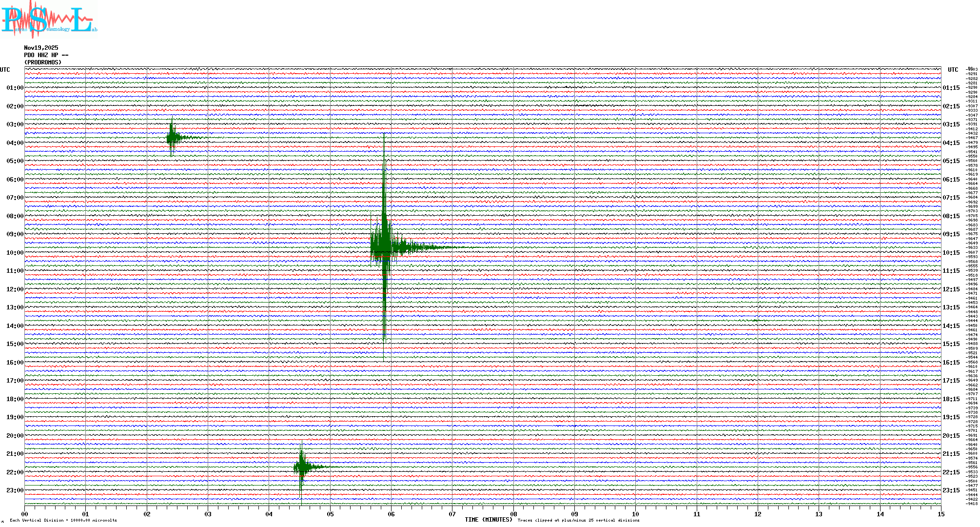Viewport: 980px width, 527px height.
Task: Click the PSL seismology lab logo
Action: click(49, 20)
